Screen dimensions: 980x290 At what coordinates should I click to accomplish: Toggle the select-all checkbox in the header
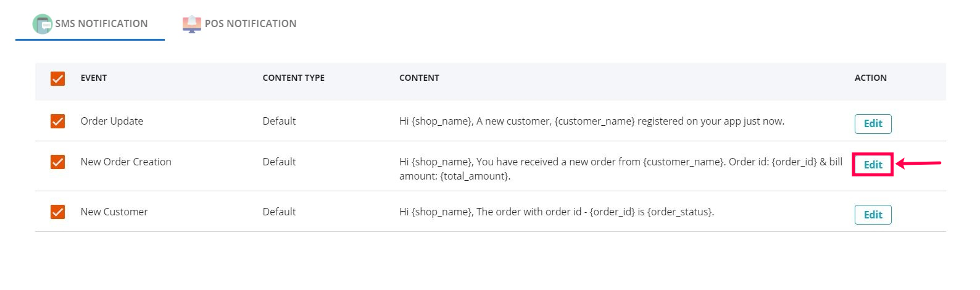tap(57, 78)
